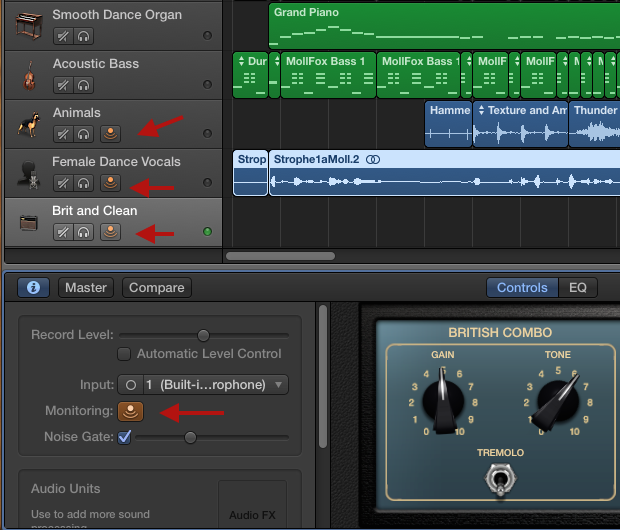Image resolution: width=620 pixels, height=530 pixels.
Task: Click the Acoustic Bass instrument icon
Action: point(29,76)
